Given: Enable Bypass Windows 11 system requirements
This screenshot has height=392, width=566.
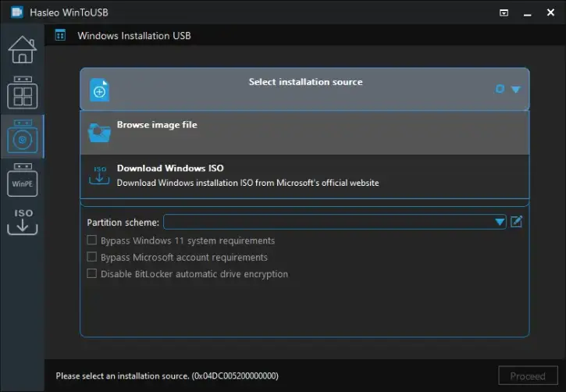Looking at the screenshot, I should point(92,240).
